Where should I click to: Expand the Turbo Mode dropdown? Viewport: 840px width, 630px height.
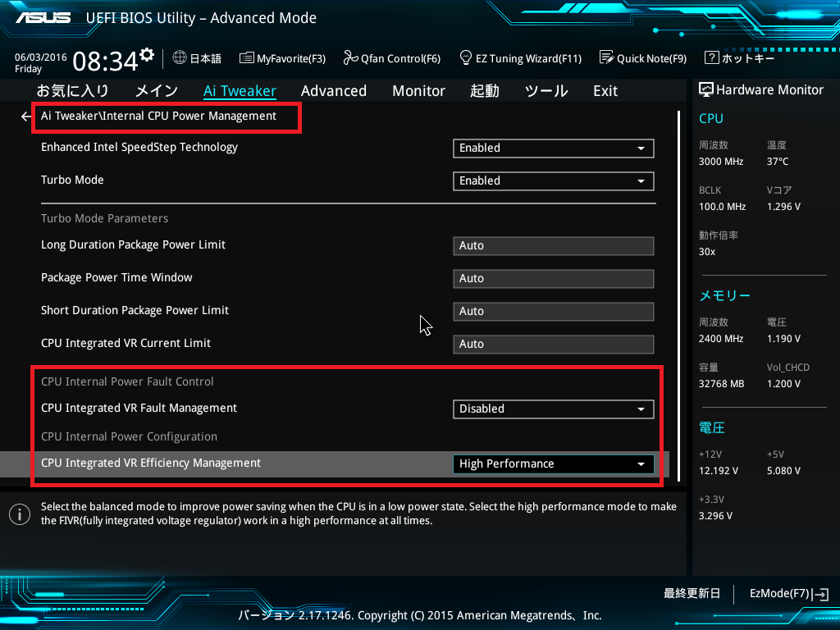[553, 181]
